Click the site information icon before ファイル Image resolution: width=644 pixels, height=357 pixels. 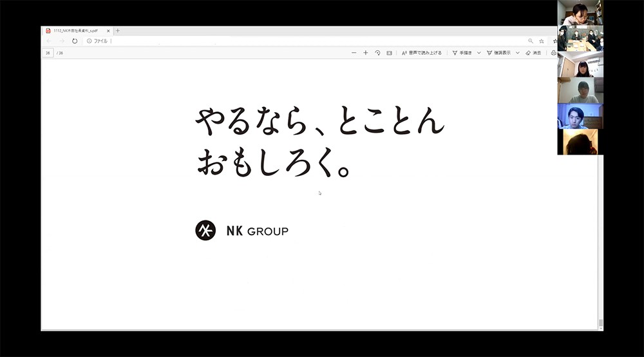pos(90,41)
